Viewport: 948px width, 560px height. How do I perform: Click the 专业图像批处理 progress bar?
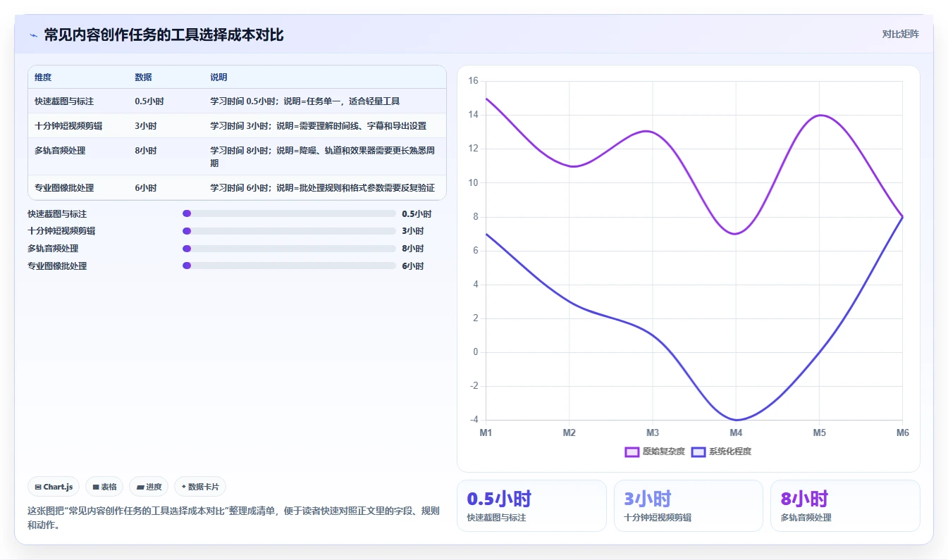point(289,266)
